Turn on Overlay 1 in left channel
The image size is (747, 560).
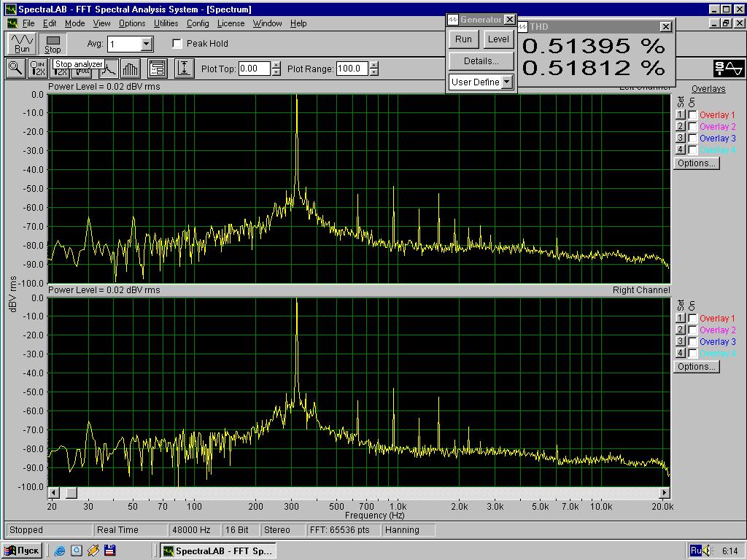pos(692,115)
